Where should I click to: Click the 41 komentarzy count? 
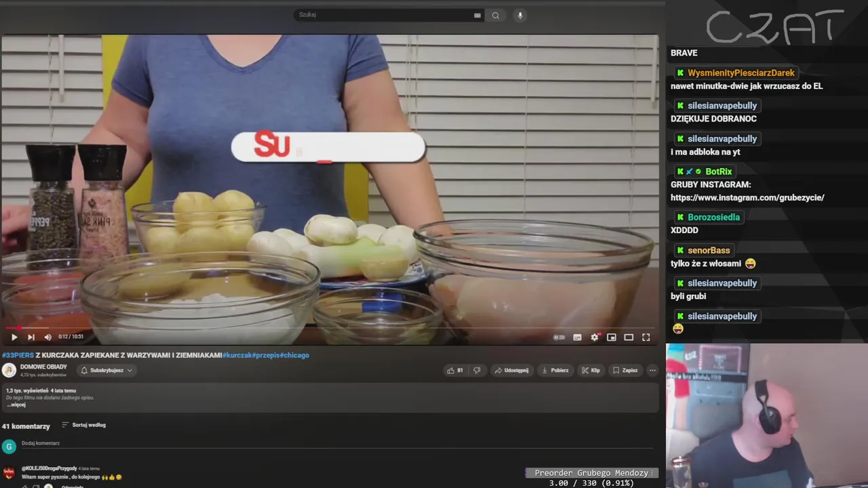[26, 426]
